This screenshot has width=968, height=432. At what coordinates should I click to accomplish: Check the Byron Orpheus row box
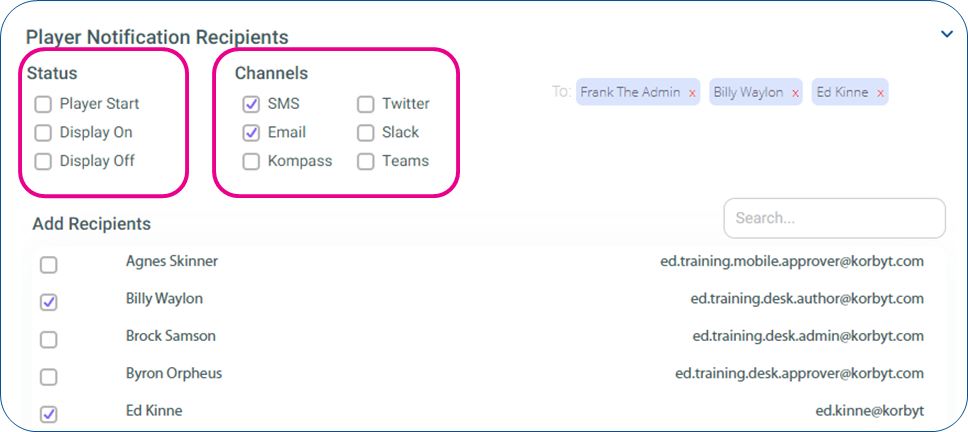tap(48, 376)
